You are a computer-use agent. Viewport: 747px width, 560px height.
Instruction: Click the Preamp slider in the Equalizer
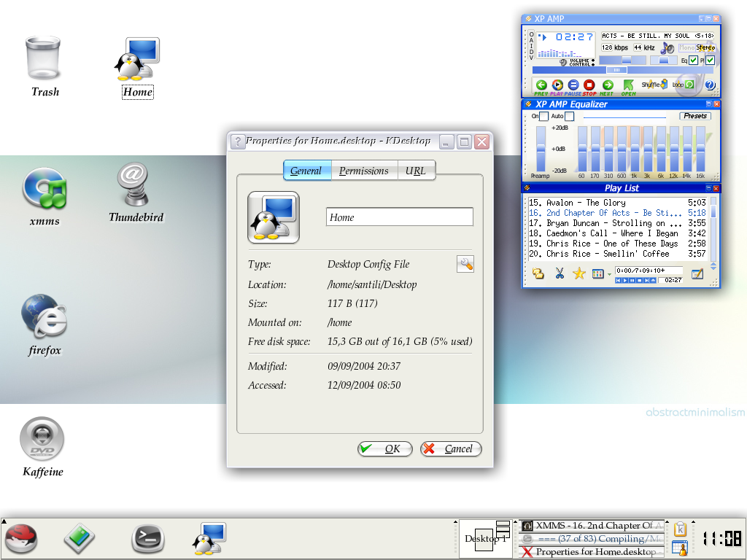(x=541, y=149)
